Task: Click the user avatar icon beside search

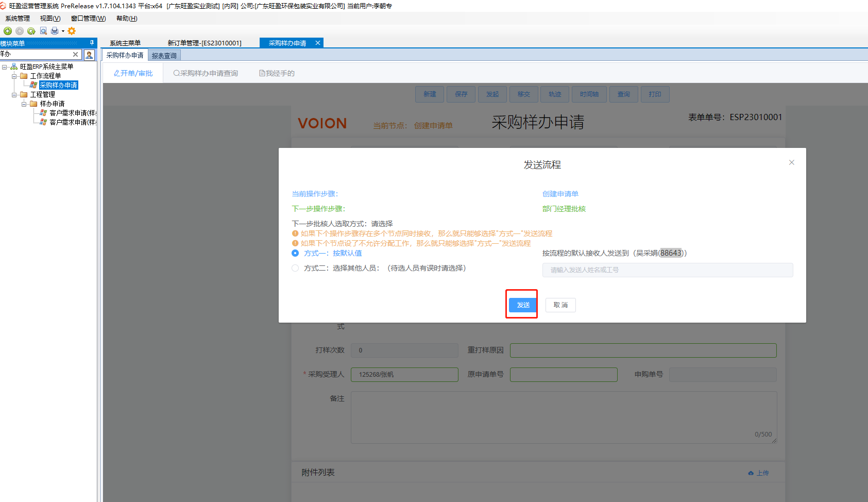Action: (89, 54)
